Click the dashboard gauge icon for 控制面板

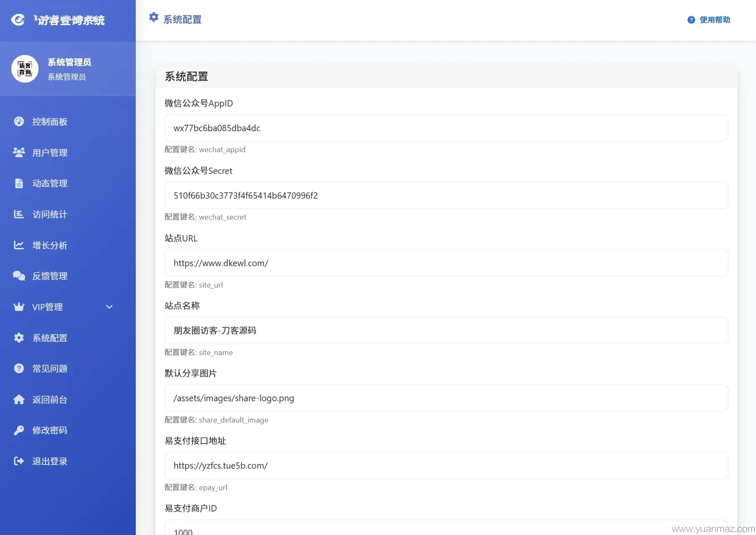[x=19, y=122]
